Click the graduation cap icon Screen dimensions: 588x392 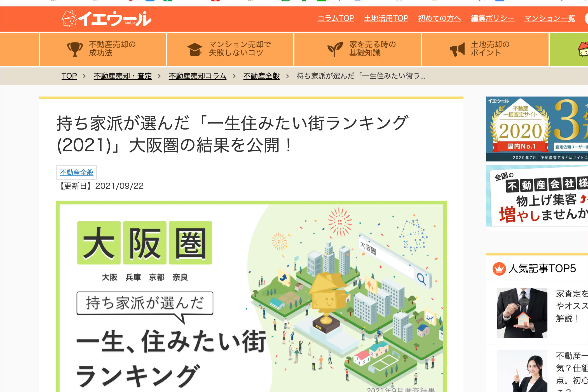click(195, 49)
